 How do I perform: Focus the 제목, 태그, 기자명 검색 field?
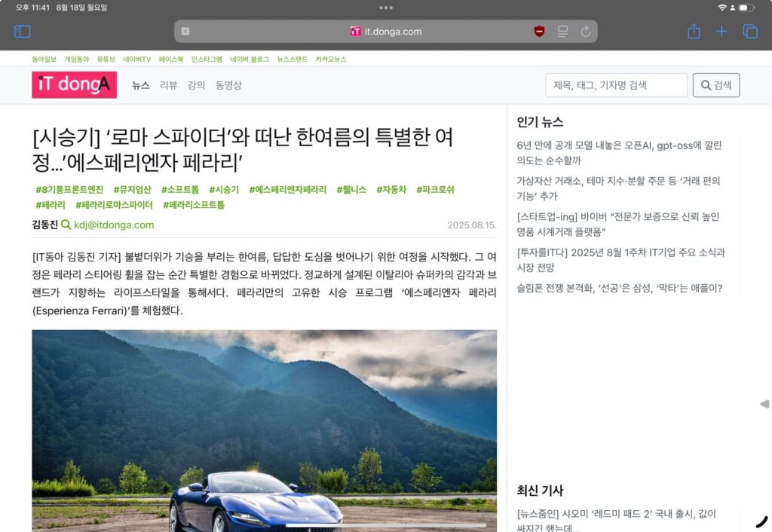[x=617, y=85]
